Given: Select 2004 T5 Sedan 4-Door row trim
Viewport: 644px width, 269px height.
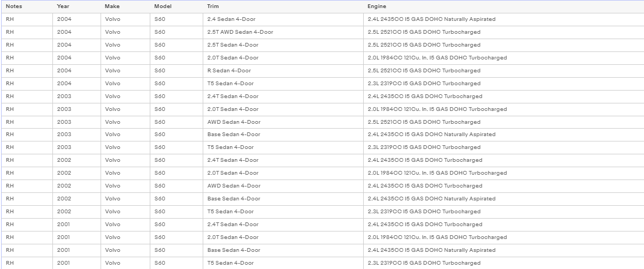Looking at the screenshot, I should tap(283, 84).
